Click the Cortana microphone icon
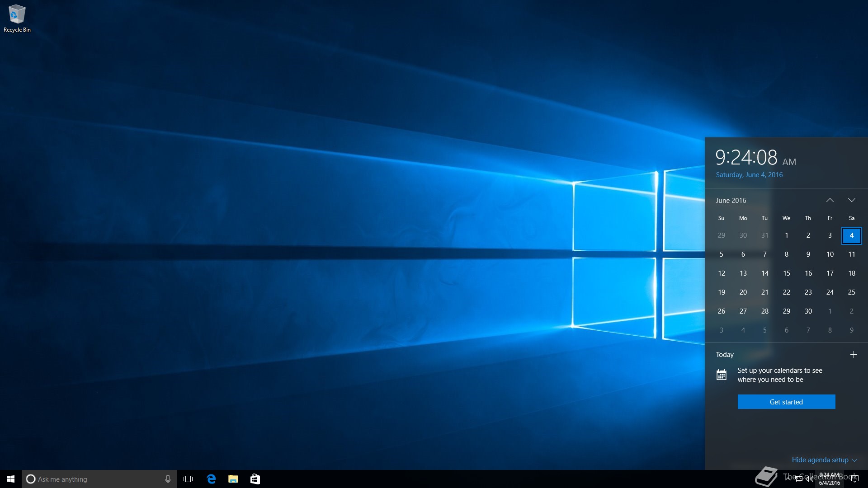This screenshot has width=868, height=488. (168, 479)
